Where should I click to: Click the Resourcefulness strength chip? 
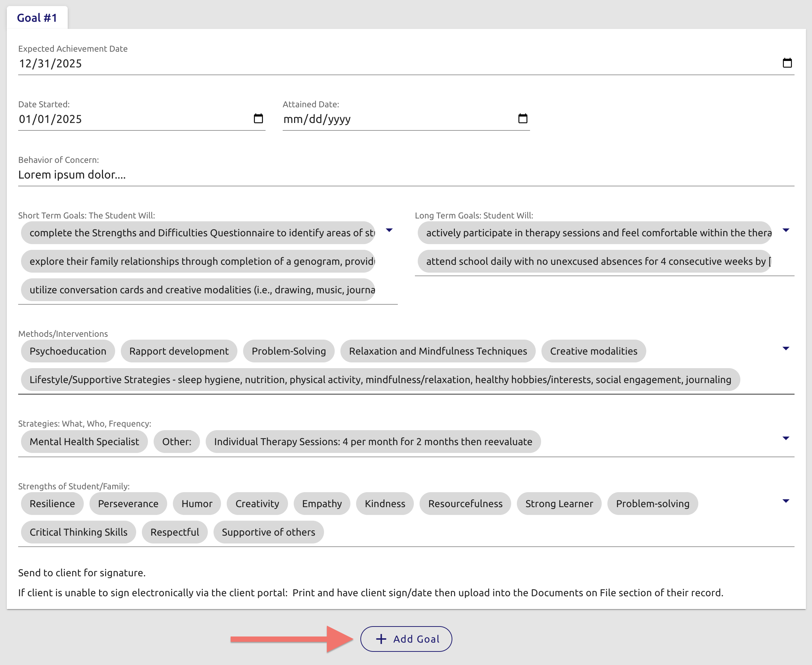[x=465, y=503]
